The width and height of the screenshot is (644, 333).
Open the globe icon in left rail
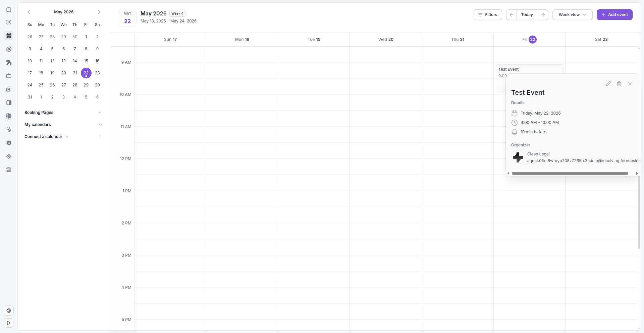tap(9, 116)
